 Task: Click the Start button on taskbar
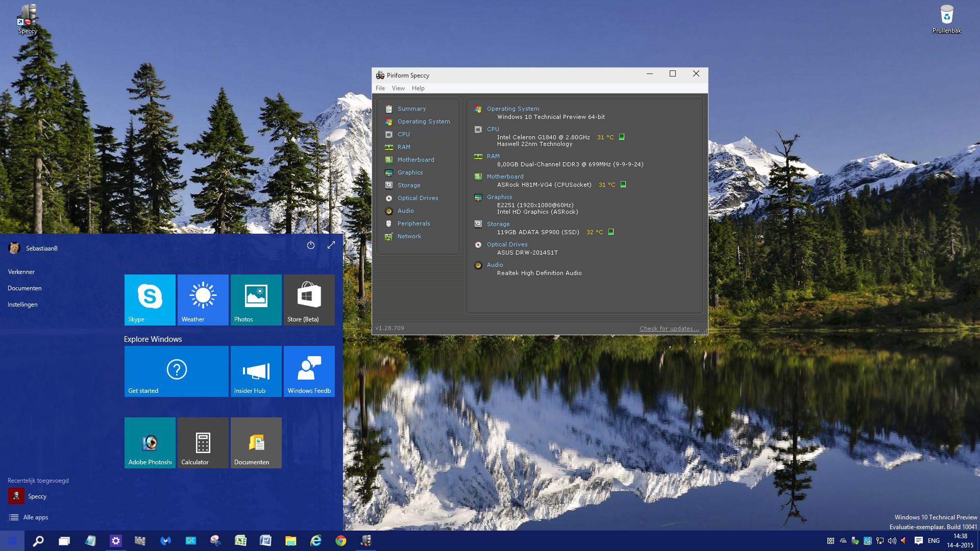tap(12, 541)
